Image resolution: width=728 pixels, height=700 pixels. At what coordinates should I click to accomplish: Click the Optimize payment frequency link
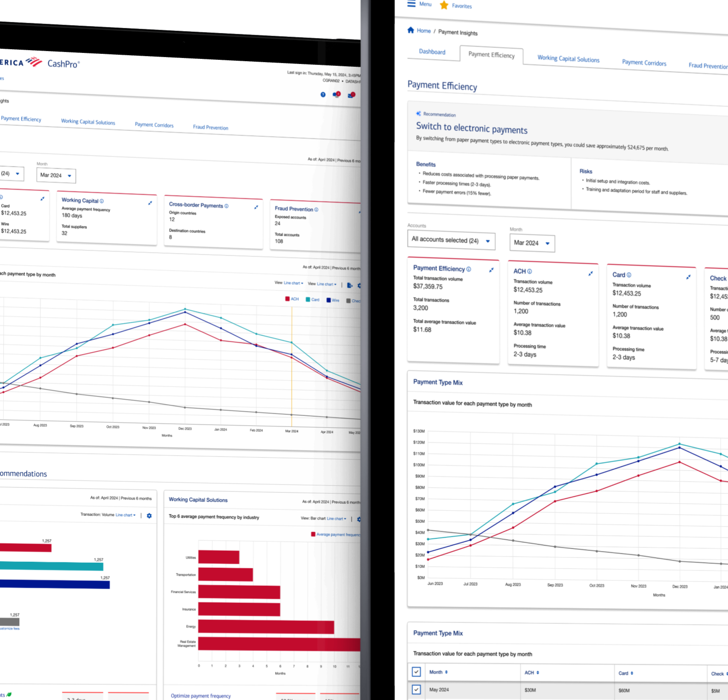pyautogui.click(x=200, y=696)
